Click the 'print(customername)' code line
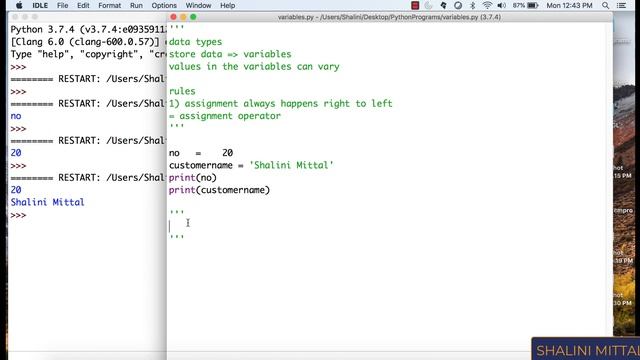The width and height of the screenshot is (640, 360). click(219, 190)
